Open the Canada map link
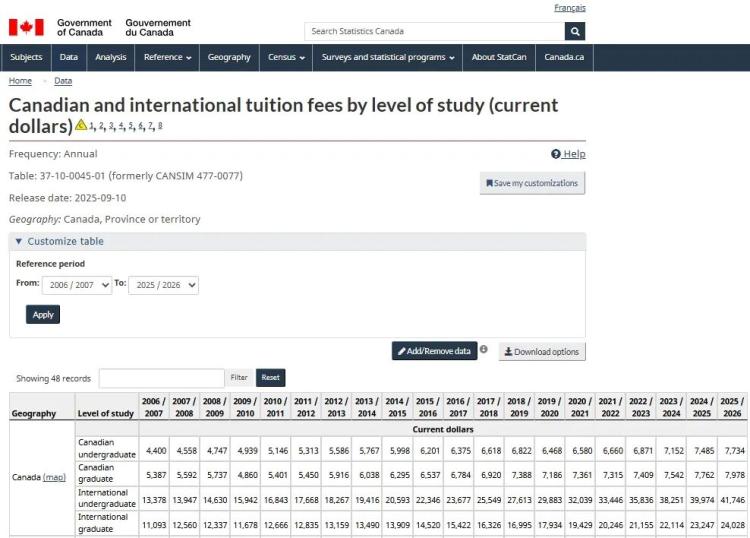The height and width of the screenshot is (538, 750). 54,477
